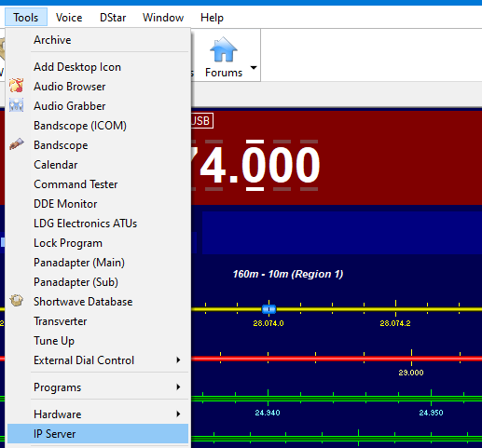
Task: Click the red band ruler at 29.000
Action: (x=411, y=359)
